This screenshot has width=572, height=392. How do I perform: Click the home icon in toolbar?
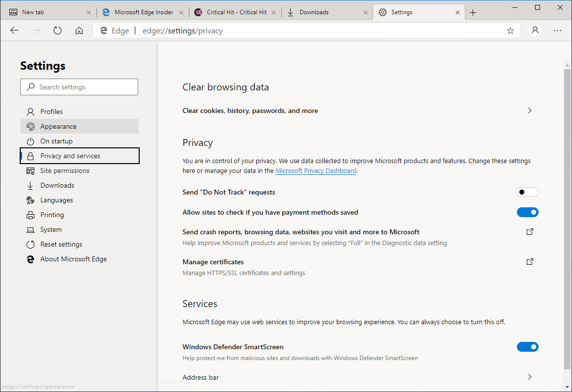click(79, 30)
